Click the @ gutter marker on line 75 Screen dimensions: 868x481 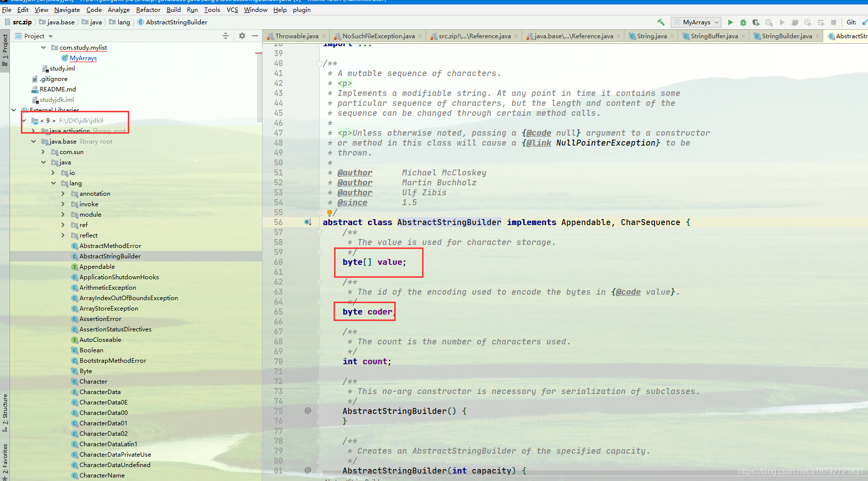308,410
